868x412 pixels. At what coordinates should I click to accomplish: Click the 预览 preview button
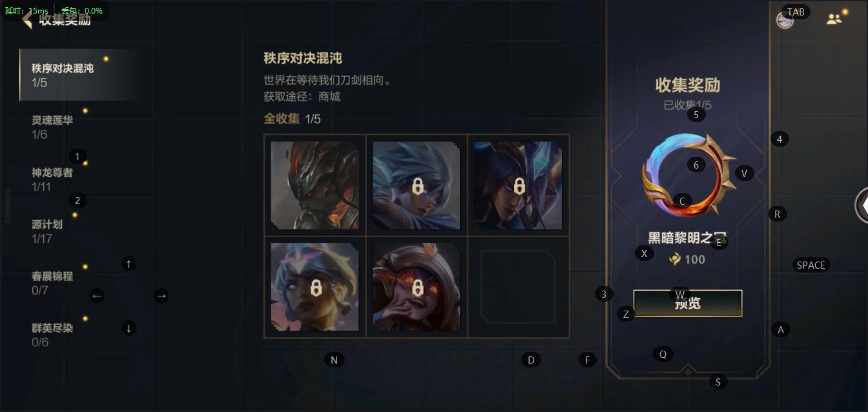[x=687, y=303]
